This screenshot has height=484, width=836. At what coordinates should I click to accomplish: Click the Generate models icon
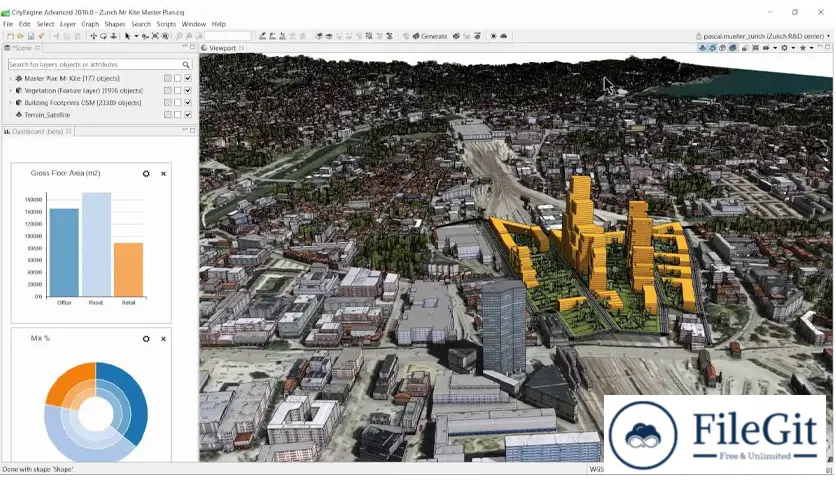[x=416, y=36]
